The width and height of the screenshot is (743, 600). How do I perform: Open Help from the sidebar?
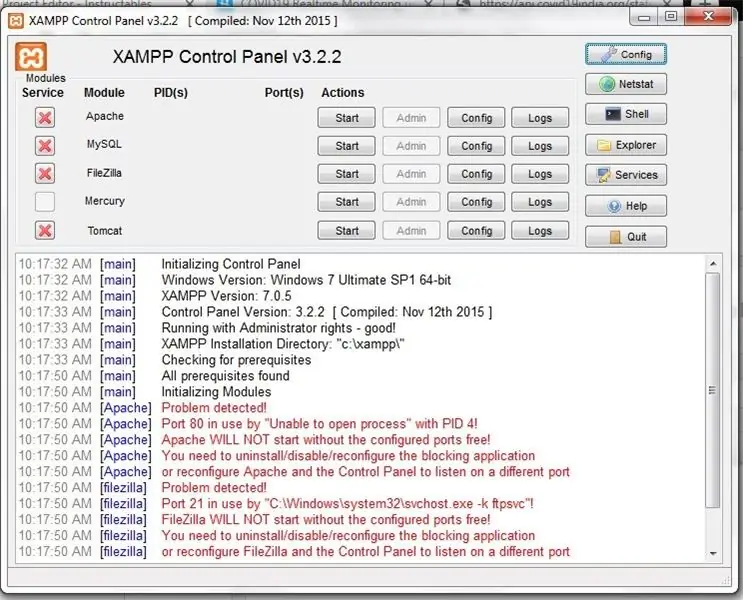click(625, 206)
